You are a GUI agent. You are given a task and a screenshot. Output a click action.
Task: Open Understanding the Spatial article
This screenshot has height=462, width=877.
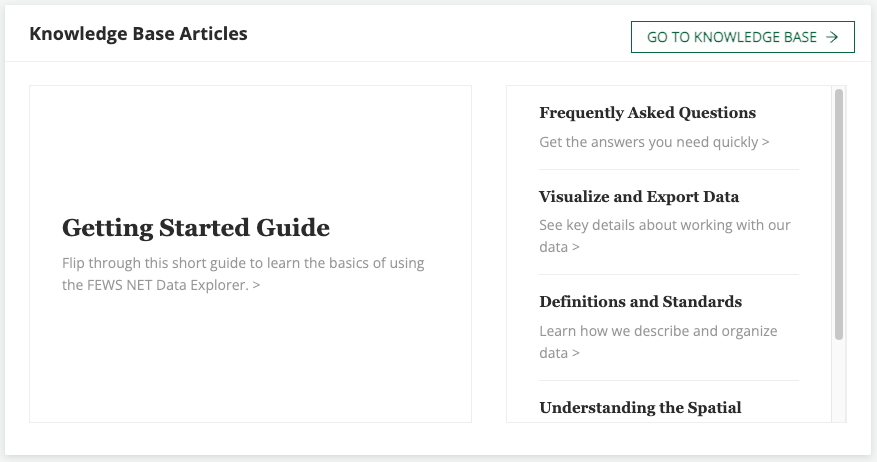tap(640, 408)
